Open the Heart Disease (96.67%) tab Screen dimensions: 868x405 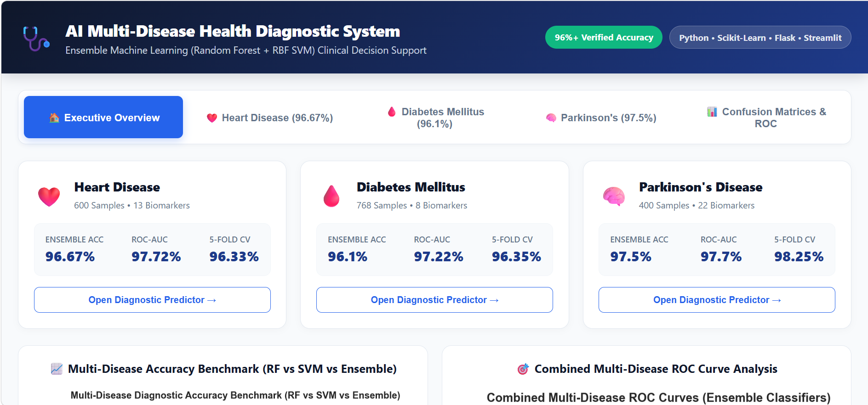(x=269, y=118)
